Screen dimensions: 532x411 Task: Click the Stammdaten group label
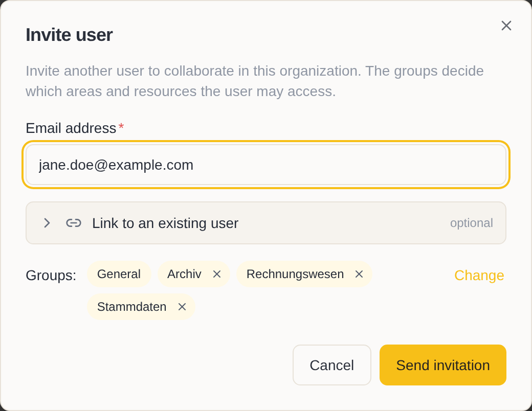[131, 307]
